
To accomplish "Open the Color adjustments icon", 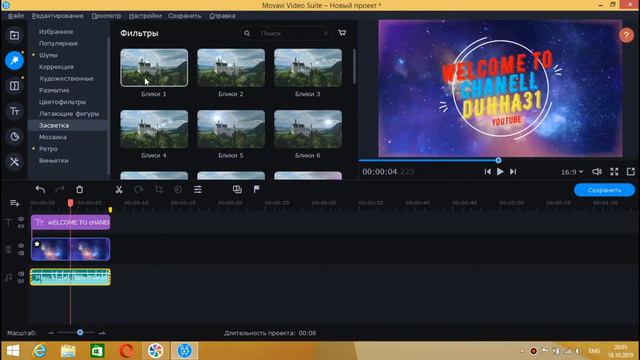I will (x=178, y=189).
